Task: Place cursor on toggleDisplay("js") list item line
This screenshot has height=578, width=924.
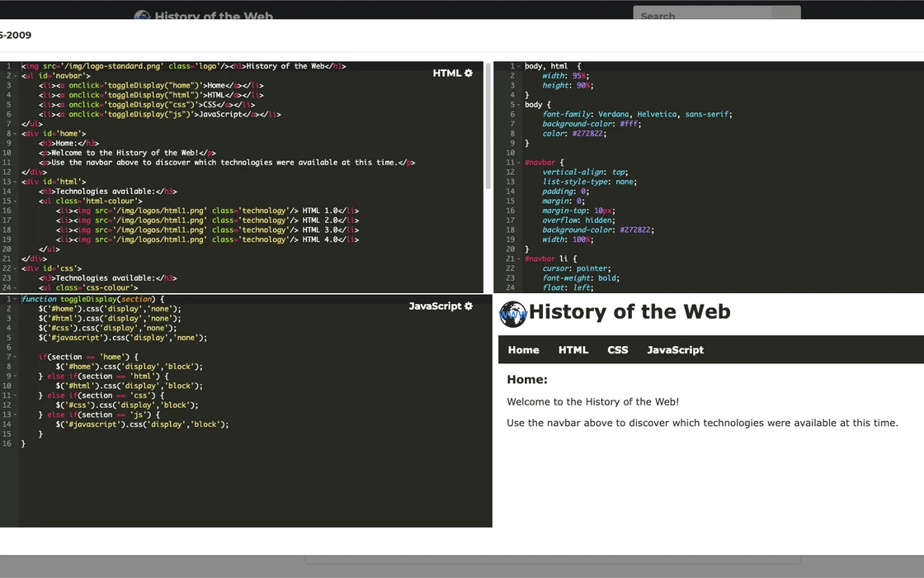Action: [x=160, y=115]
